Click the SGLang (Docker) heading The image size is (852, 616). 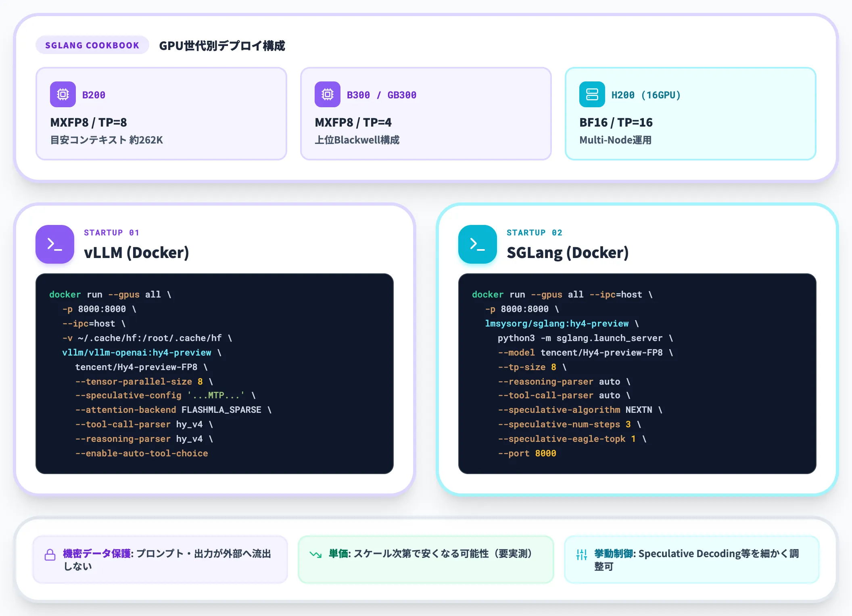point(568,253)
